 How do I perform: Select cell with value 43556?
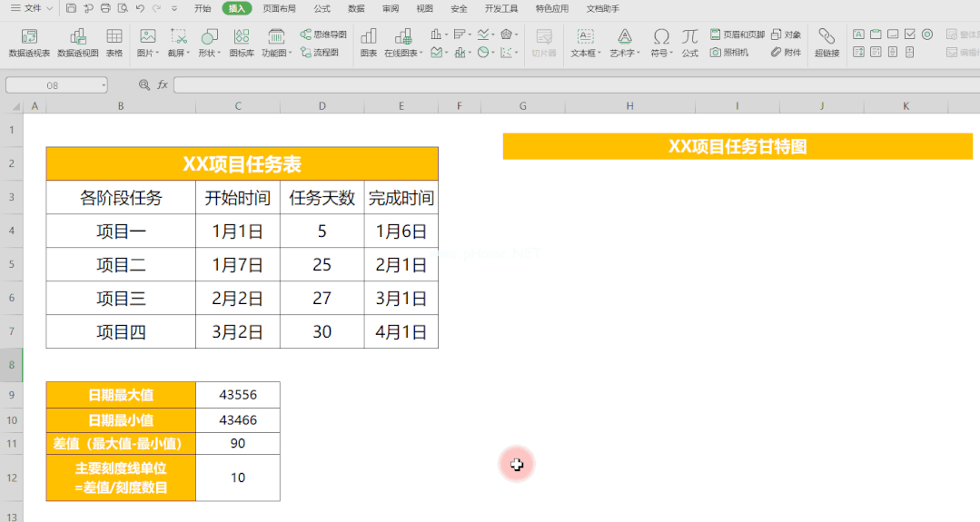(x=237, y=395)
